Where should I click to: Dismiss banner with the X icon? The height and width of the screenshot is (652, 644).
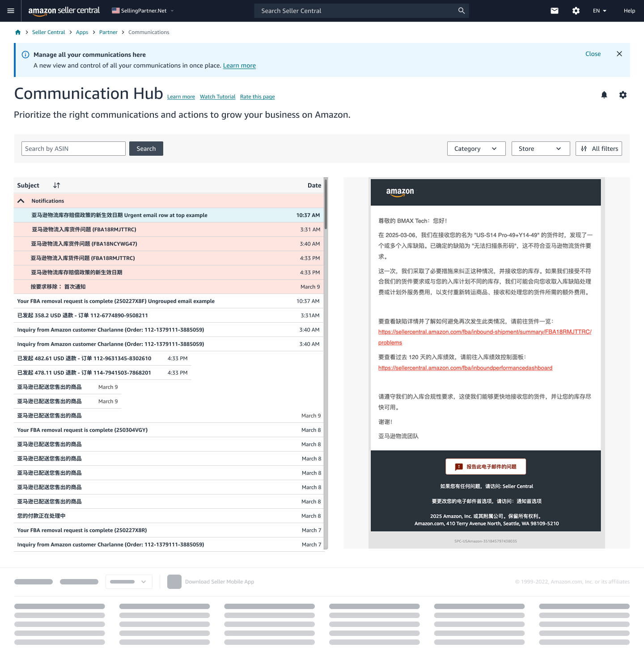(x=619, y=54)
